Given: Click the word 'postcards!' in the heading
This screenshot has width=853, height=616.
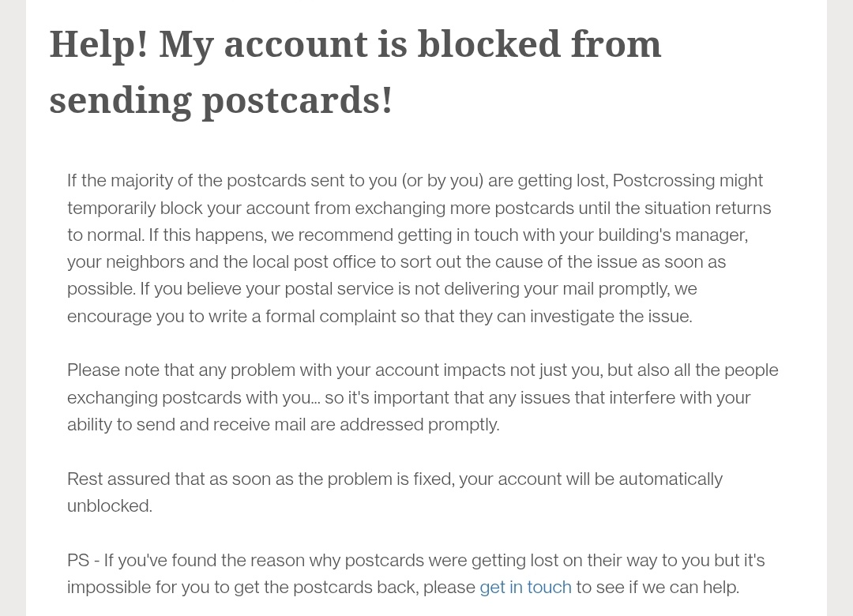Looking at the screenshot, I should (x=298, y=100).
